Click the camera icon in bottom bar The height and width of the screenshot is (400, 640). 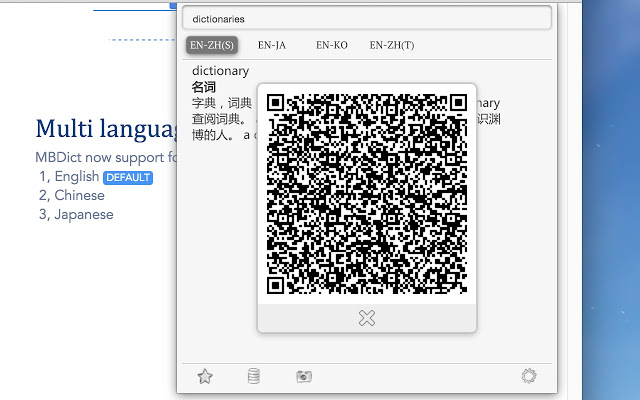click(304, 376)
